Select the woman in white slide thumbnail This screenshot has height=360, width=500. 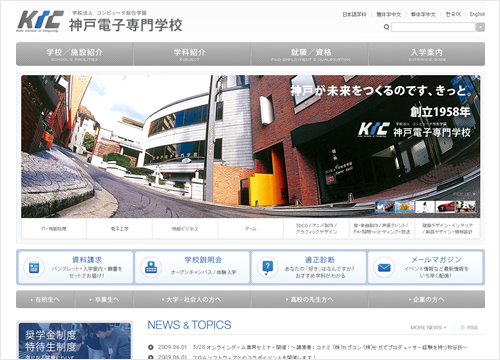coord(425,207)
